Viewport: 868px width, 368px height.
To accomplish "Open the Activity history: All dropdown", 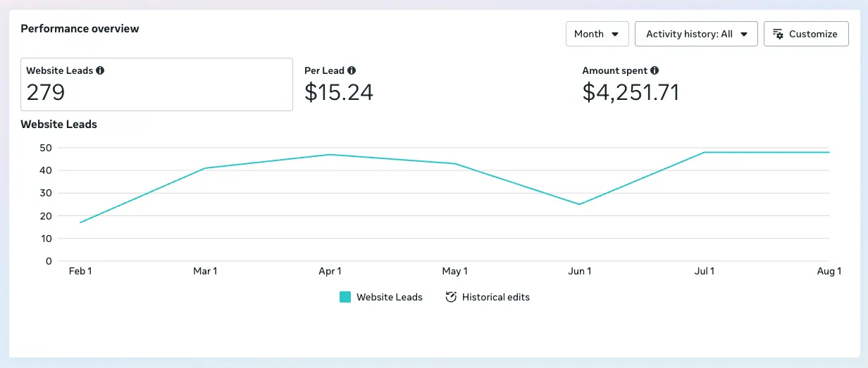I will point(696,34).
